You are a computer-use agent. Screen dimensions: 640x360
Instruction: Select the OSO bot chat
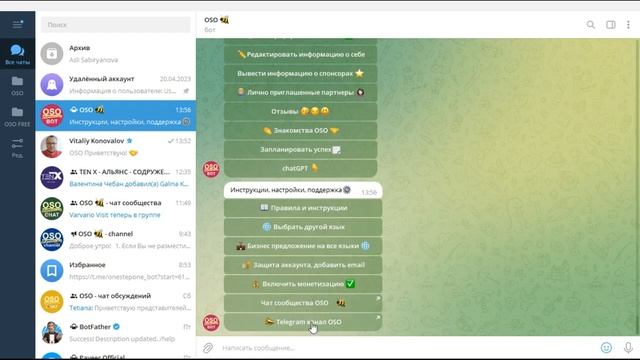click(116, 116)
